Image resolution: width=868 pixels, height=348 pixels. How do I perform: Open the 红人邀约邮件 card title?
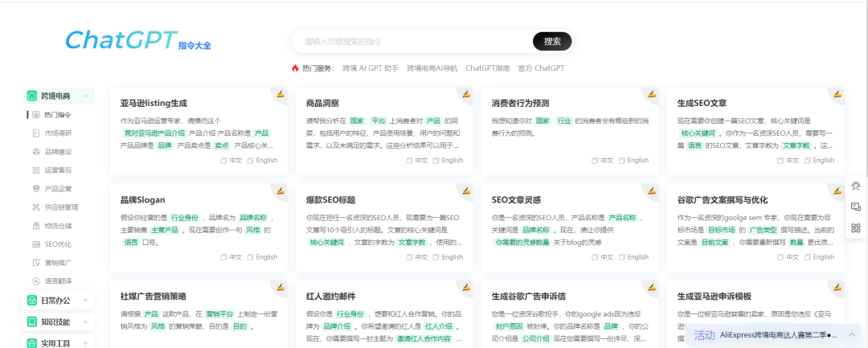[330, 296]
